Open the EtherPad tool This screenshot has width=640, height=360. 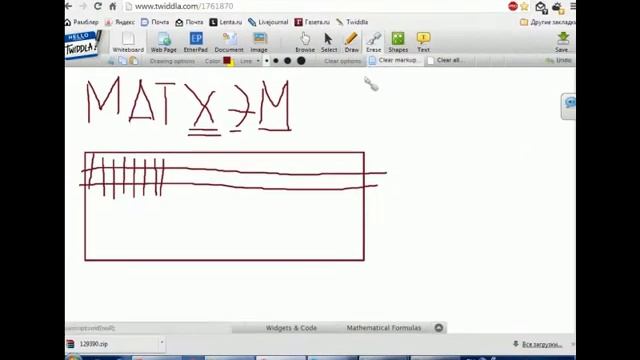[196, 42]
